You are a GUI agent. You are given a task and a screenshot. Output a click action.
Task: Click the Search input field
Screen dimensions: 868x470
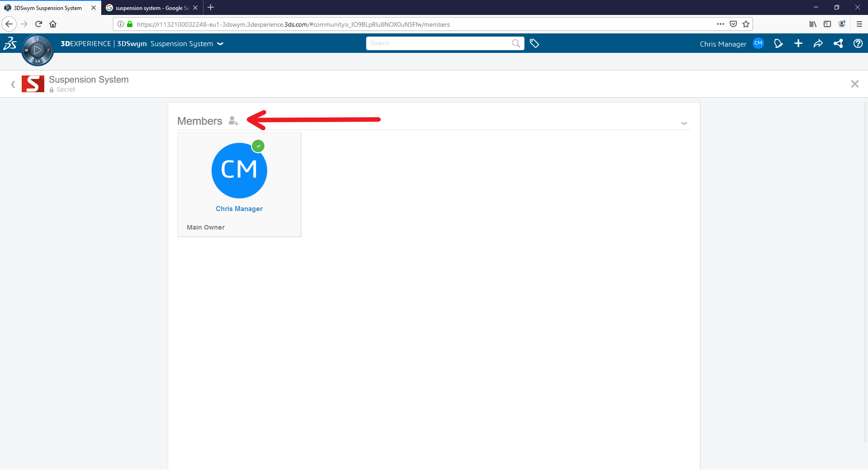439,43
